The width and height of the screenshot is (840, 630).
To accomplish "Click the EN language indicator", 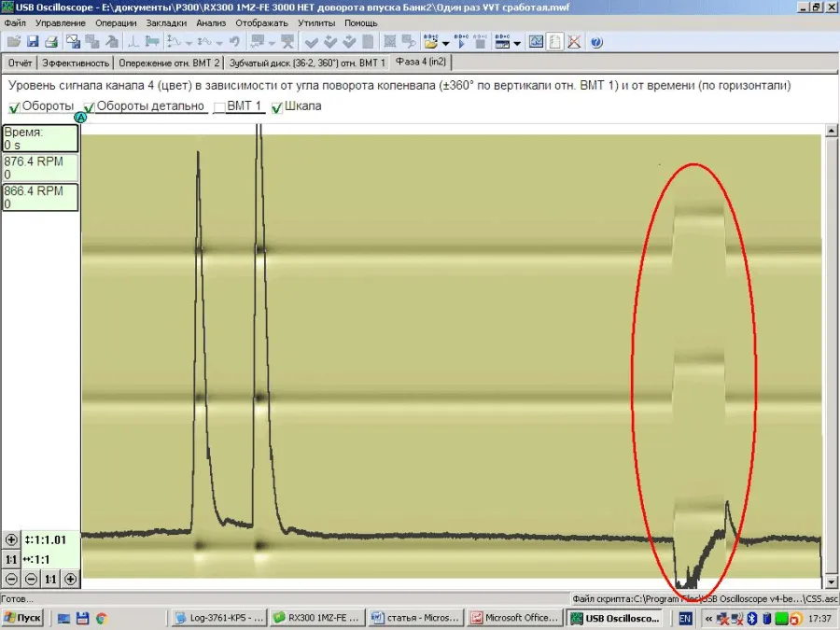I will coord(685,618).
